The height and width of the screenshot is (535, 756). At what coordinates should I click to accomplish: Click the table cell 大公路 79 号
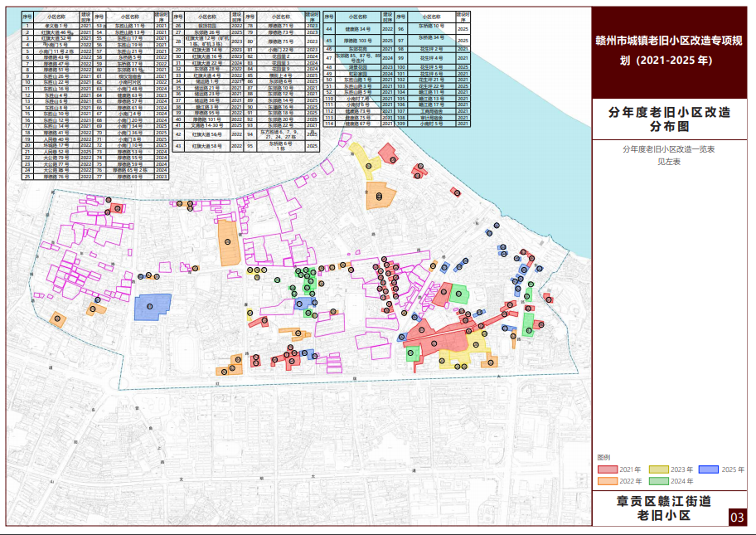[56, 158]
